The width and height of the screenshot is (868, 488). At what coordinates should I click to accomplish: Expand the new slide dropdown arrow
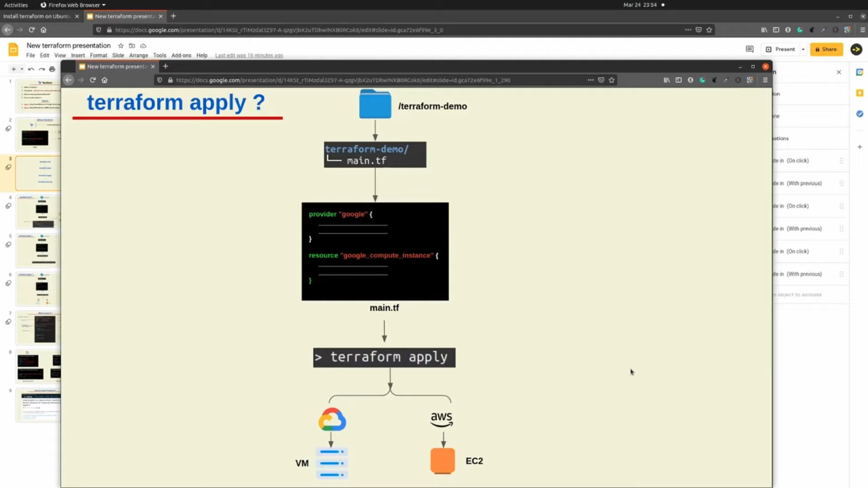click(x=22, y=69)
